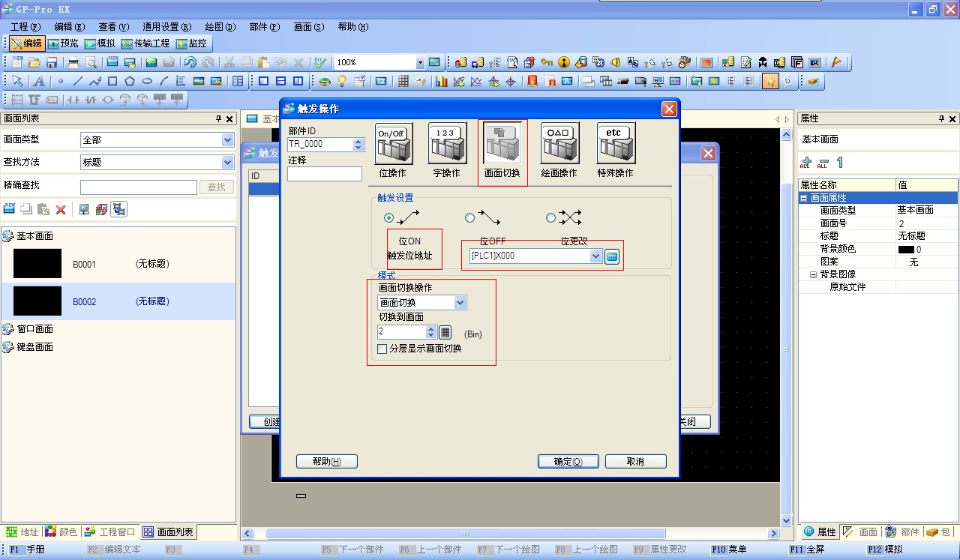Open address keypad icon beside [PLC1]X000
The image size is (960, 560).
[612, 256]
